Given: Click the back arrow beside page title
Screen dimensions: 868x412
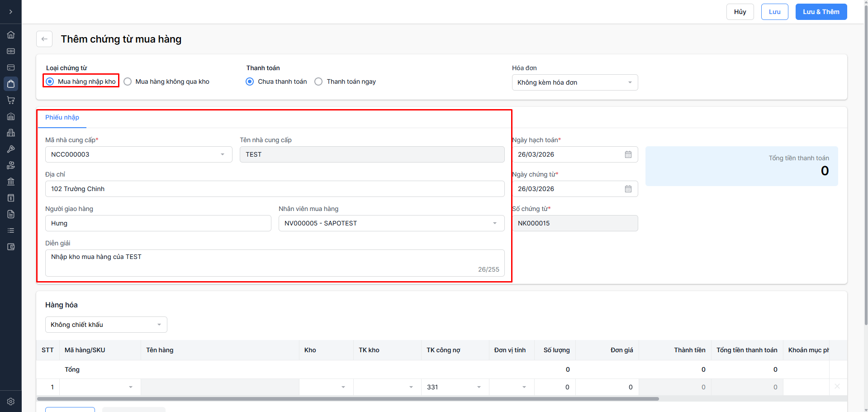Looking at the screenshot, I should click(44, 39).
